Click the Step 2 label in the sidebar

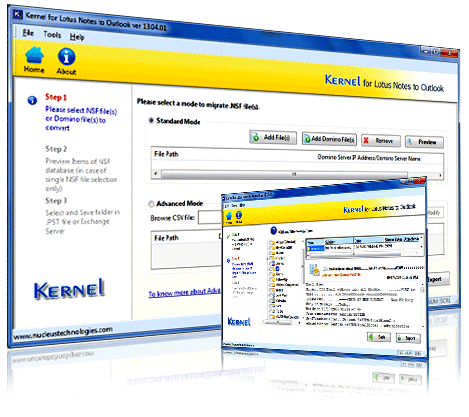tap(56, 149)
